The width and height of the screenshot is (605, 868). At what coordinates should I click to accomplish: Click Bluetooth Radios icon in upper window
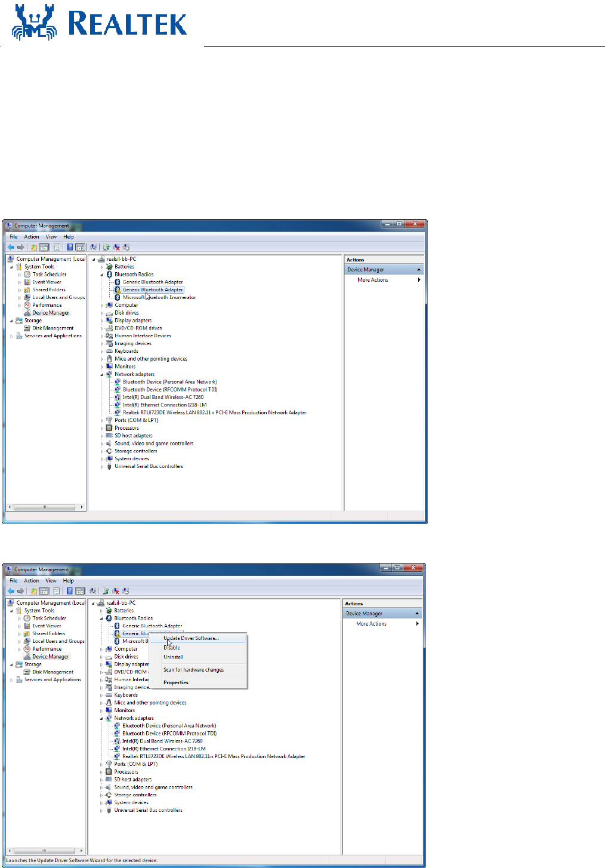click(x=110, y=275)
